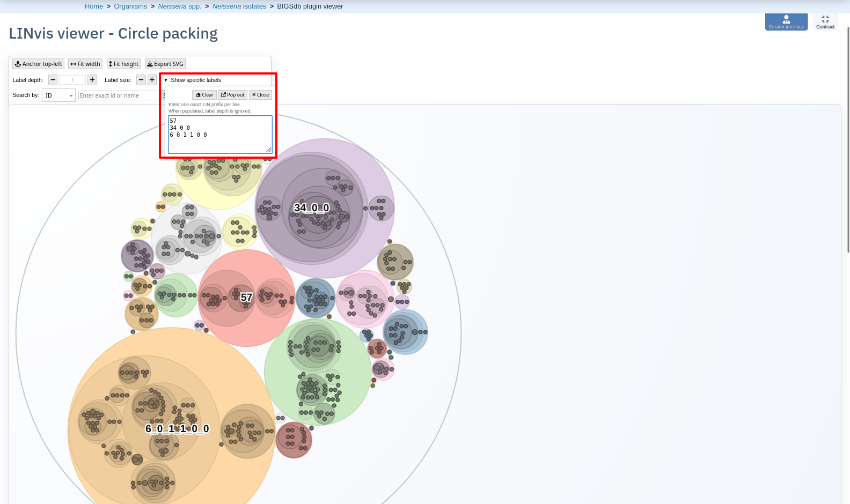Viewport: 850px width, 504px height.
Task: Click the exact id or name field
Action: [118, 95]
